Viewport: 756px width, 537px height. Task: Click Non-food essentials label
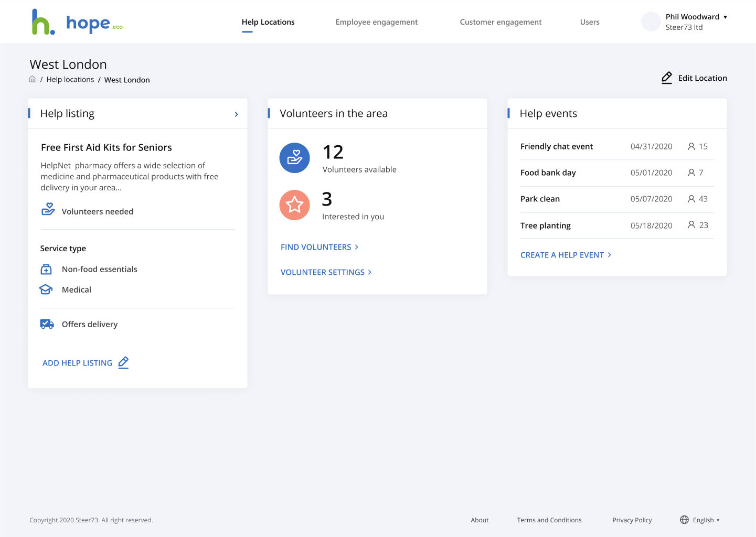click(100, 269)
